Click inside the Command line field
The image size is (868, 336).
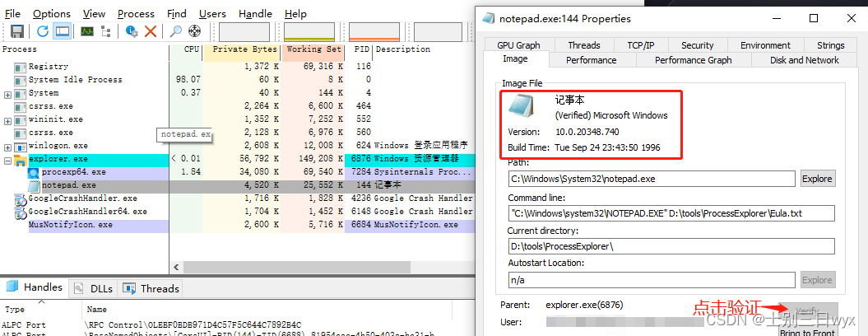(671, 213)
